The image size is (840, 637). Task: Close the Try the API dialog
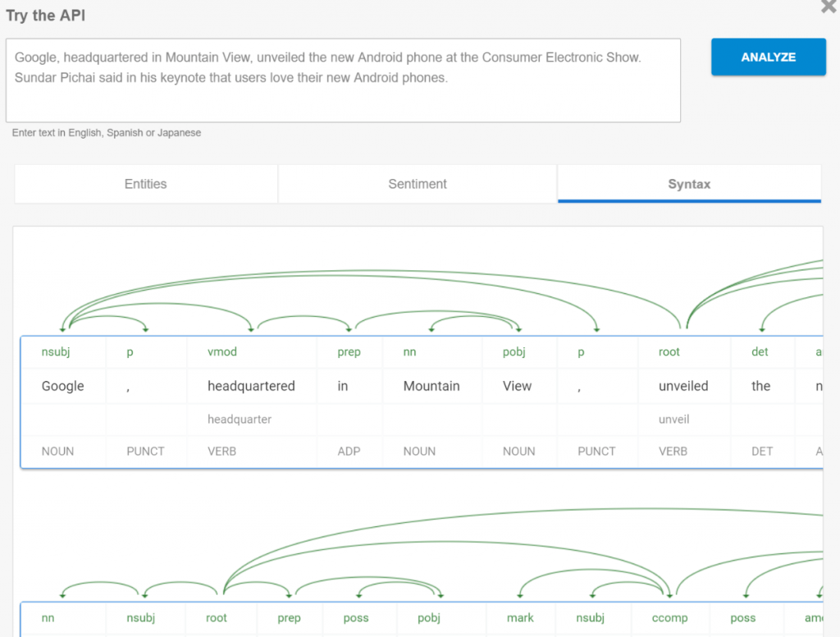(x=828, y=7)
